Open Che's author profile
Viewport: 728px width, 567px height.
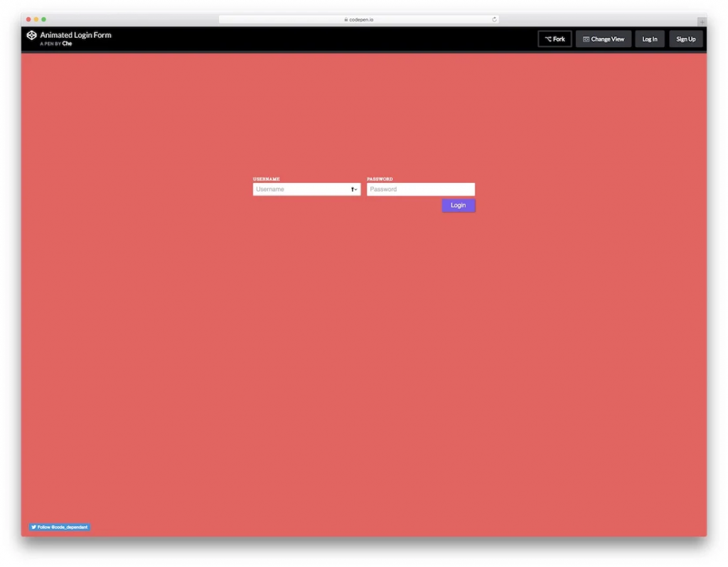66,43
